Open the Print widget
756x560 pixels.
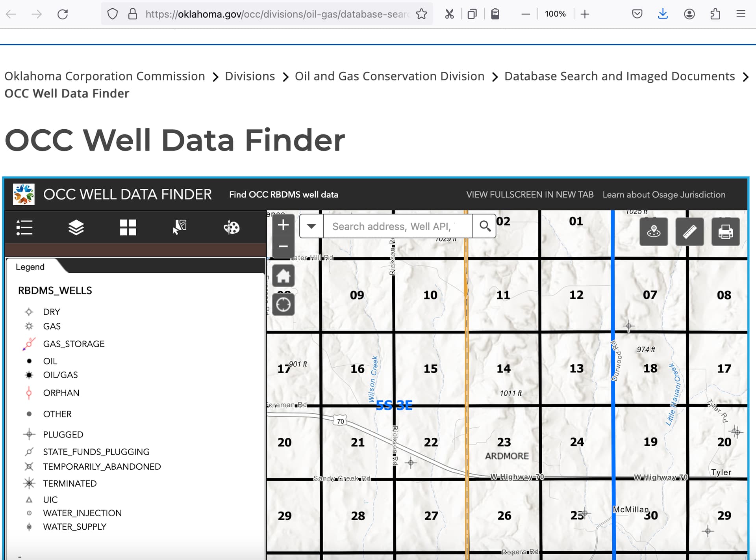[725, 232]
